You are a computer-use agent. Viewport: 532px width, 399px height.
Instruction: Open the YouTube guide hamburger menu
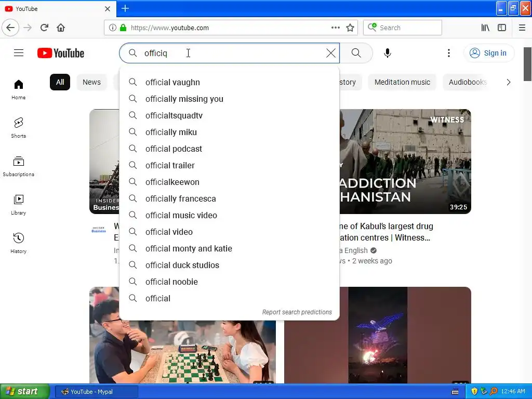pyautogui.click(x=19, y=53)
